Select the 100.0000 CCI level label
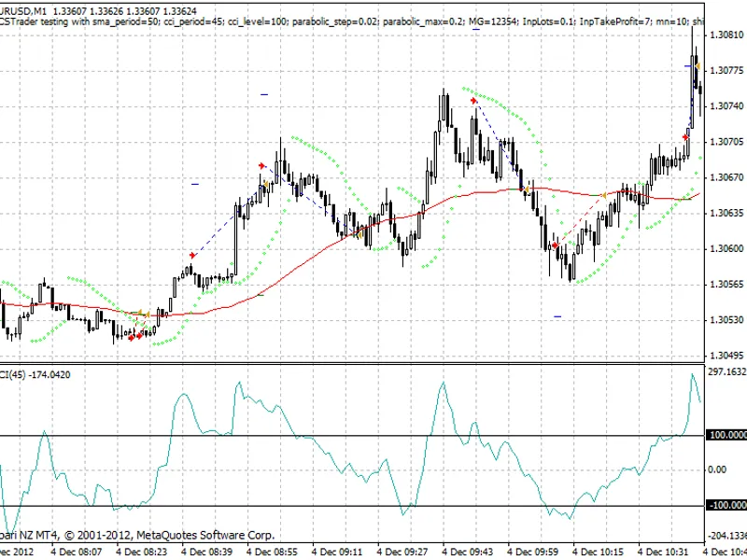Image resolution: width=747 pixels, height=560 pixels. point(727,435)
